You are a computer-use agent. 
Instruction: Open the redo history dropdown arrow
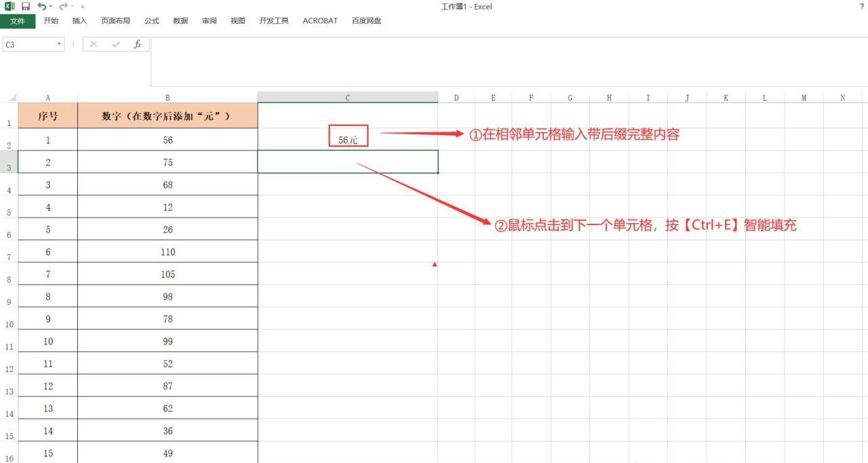(x=73, y=7)
